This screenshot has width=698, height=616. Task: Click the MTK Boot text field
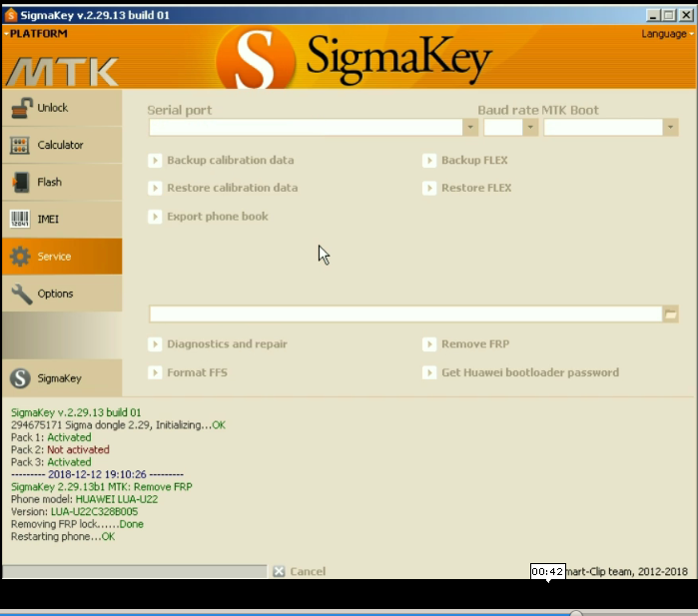[603, 128]
